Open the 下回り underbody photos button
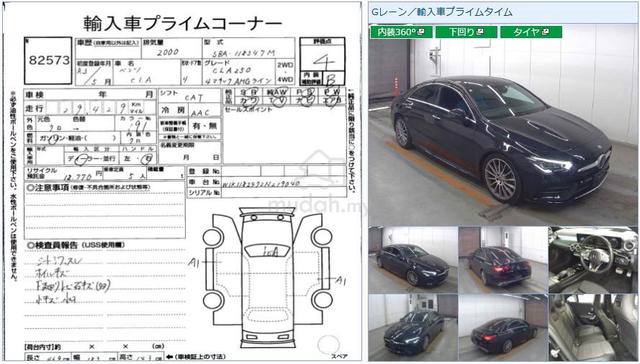Image resolution: width=640 pixels, height=364 pixels. pyautogui.click(x=466, y=32)
